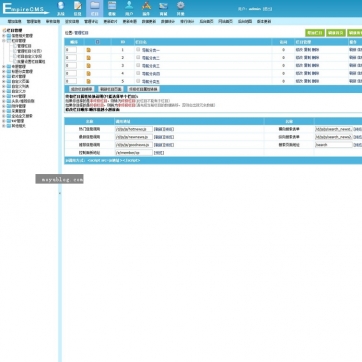Expand the WAP管理 tree node
The image size is (362, 362).
coord(4,121)
